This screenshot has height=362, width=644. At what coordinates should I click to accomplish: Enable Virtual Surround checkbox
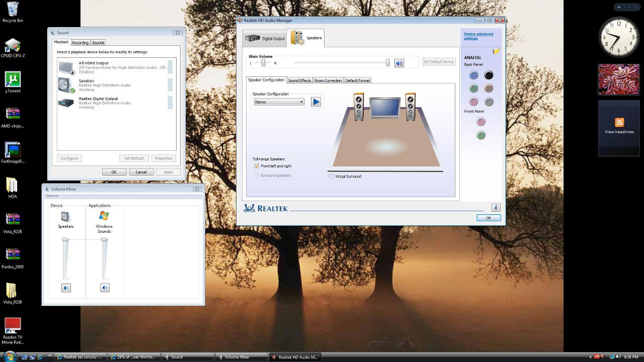pyautogui.click(x=331, y=176)
